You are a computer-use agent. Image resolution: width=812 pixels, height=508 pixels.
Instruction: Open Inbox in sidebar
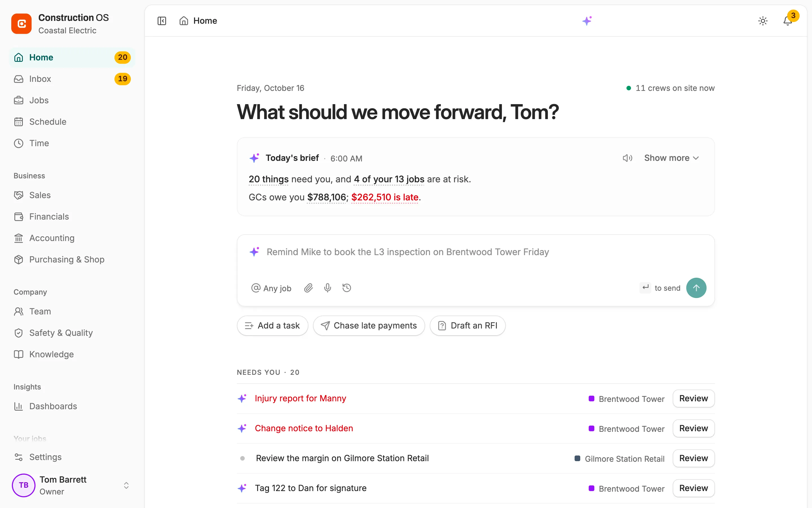(72, 79)
